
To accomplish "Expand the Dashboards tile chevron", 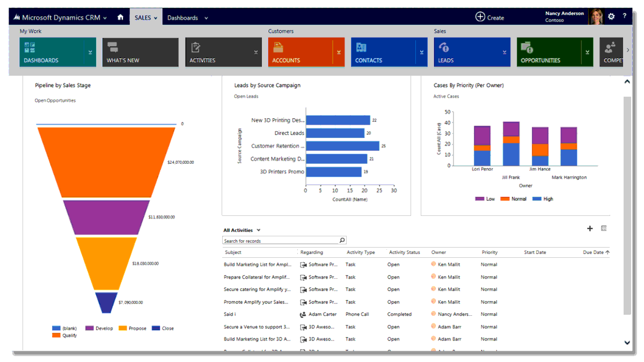I will (90, 52).
